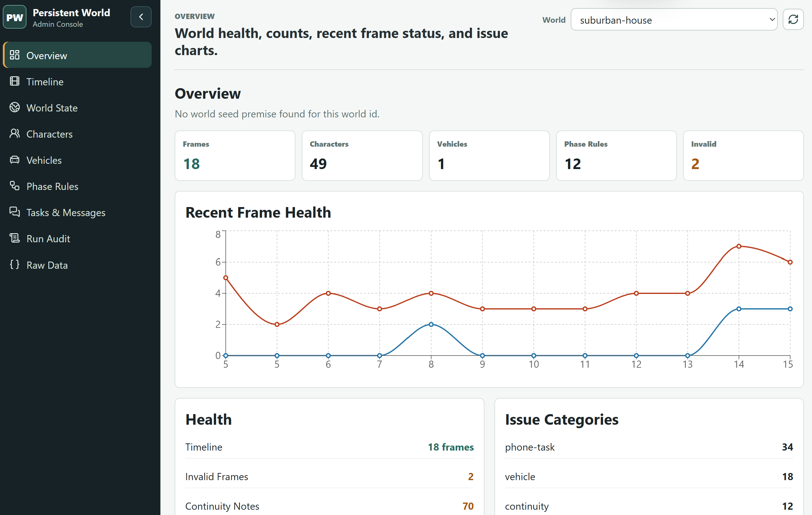812x515 pixels.
Task: Click the red data point at frame 6
Action: click(328, 293)
